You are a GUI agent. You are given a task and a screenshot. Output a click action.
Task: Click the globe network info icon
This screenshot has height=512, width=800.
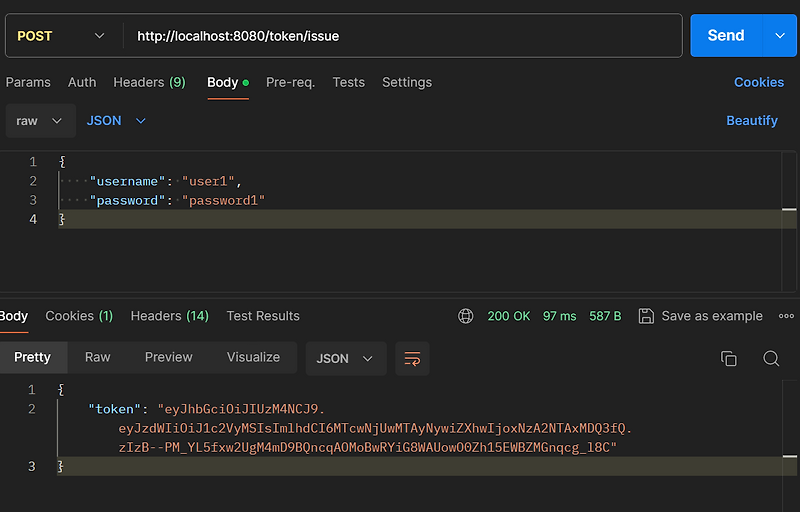[466, 316]
